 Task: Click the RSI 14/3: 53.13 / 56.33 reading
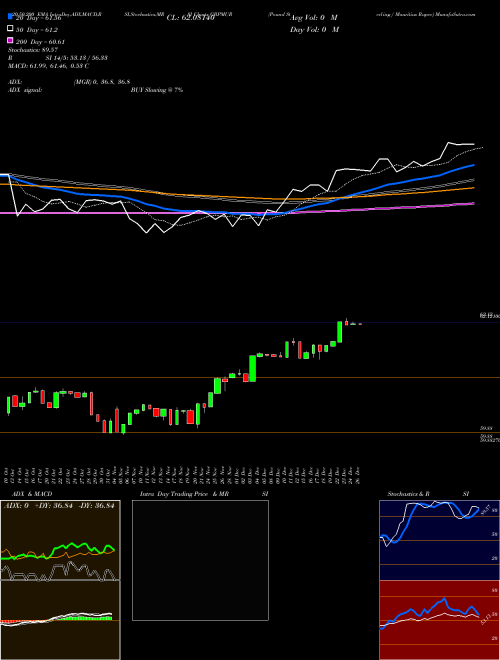point(58,58)
